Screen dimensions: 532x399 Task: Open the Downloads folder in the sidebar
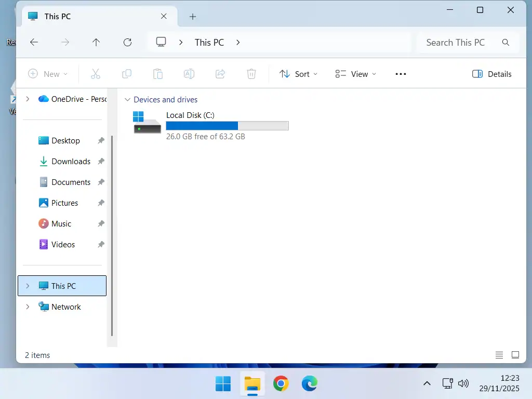(x=70, y=161)
